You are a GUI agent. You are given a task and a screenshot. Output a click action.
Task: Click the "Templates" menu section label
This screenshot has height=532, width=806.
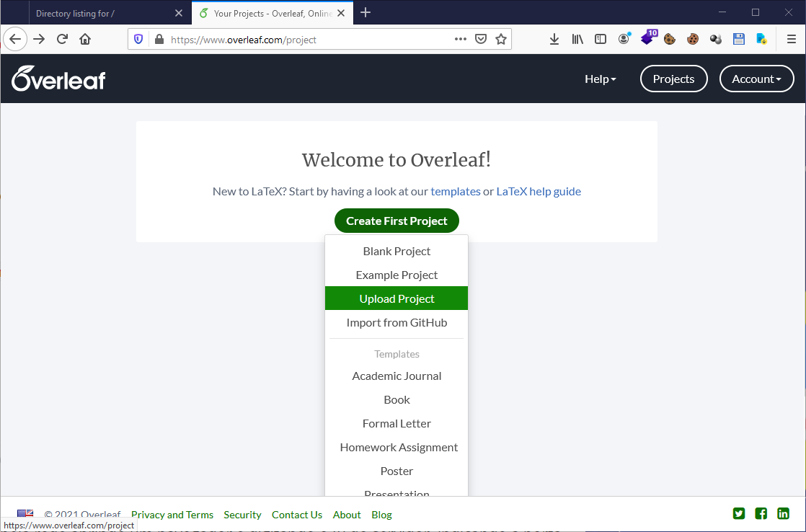pyautogui.click(x=397, y=354)
